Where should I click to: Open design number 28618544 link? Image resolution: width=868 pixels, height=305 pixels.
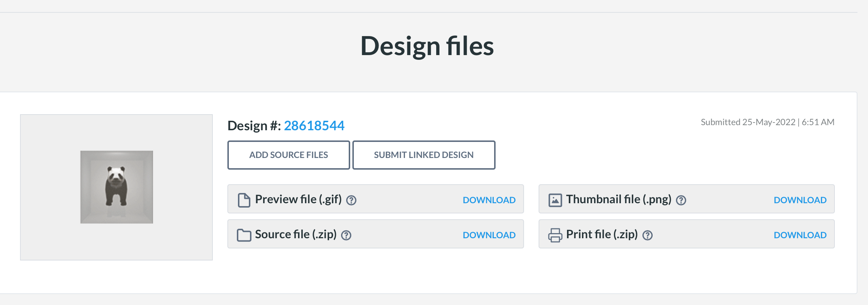pyautogui.click(x=314, y=126)
